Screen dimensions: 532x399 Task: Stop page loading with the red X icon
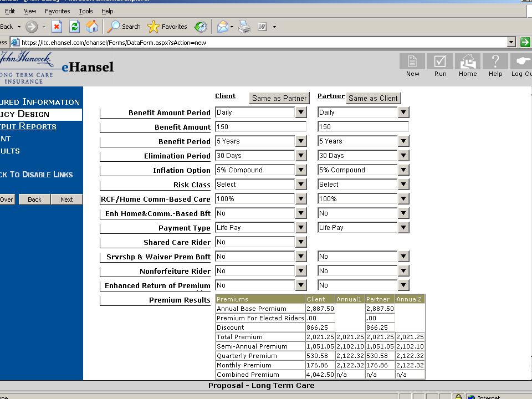tap(57, 27)
